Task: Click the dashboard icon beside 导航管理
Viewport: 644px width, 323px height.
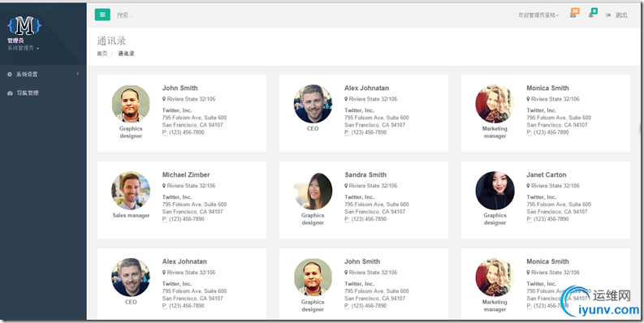Action: click(x=10, y=93)
